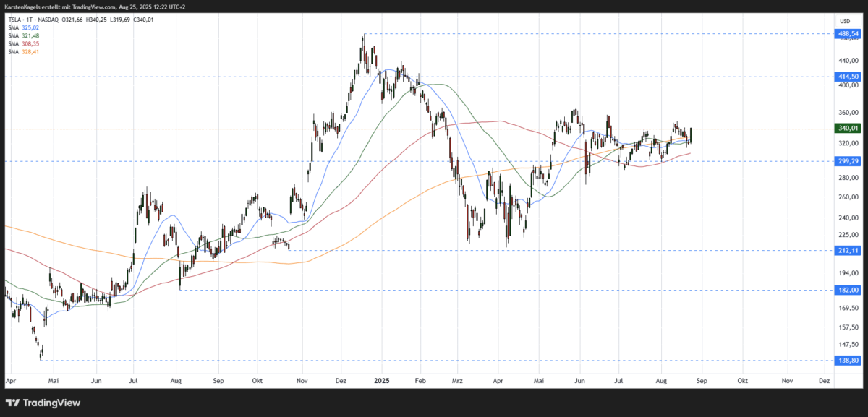Click the 299,29 price level label

846,162
